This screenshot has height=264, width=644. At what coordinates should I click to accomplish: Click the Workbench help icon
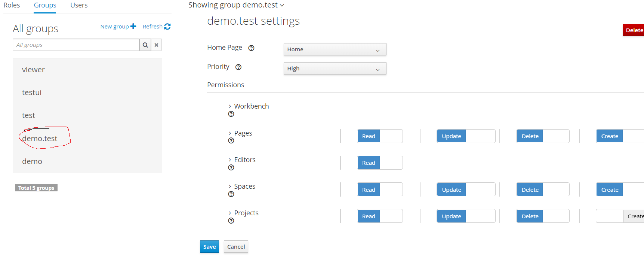pos(231,114)
